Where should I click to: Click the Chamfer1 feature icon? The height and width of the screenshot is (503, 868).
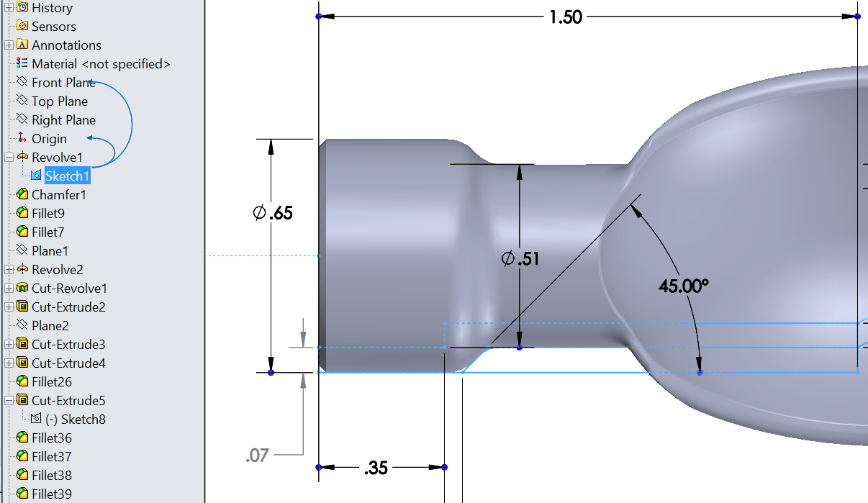point(22,194)
